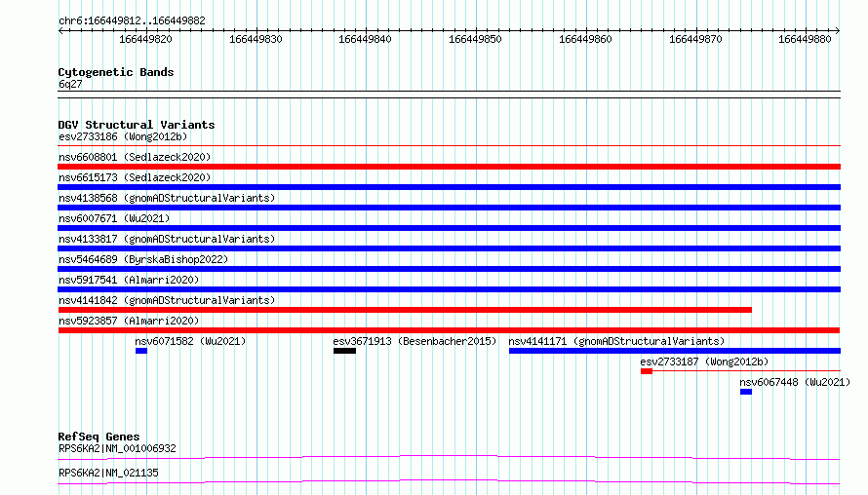The image size is (868, 495).
Task: Click the blue bar under nsv6007671
Action: [x=449, y=228]
